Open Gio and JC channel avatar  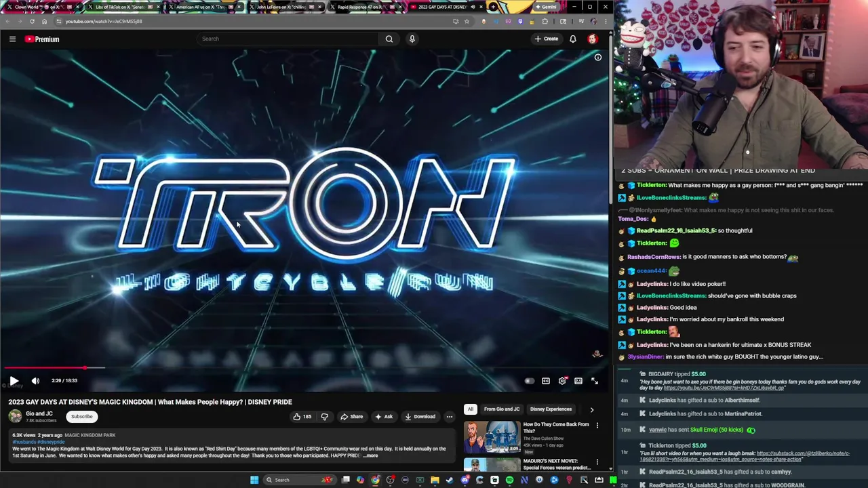click(x=15, y=417)
